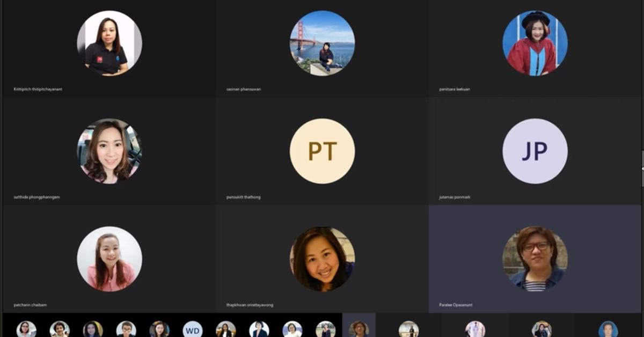
Task: Click the jutamas ponmark name label
Action: point(455,197)
